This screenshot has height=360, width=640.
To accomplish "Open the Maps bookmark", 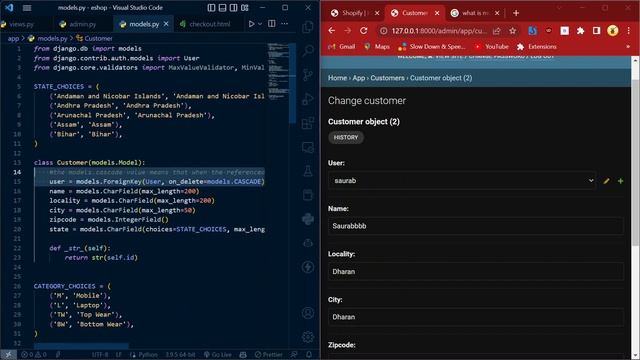I will click(x=377, y=47).
